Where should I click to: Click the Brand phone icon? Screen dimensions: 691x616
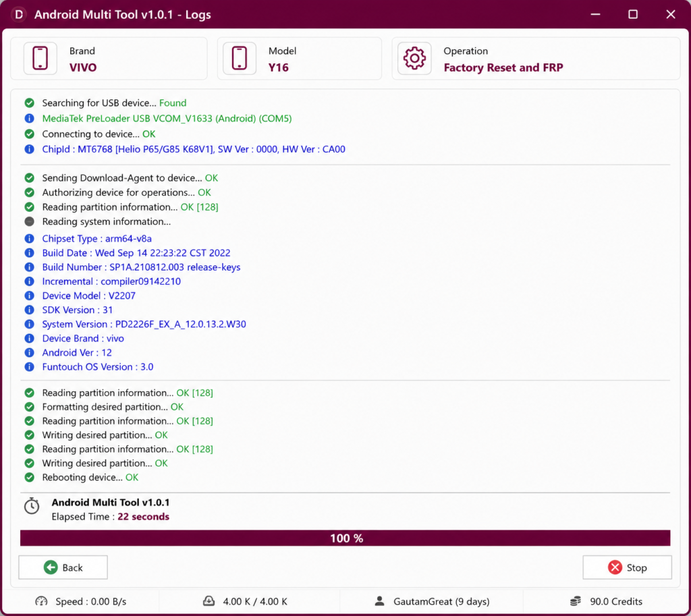coord(40,58)
